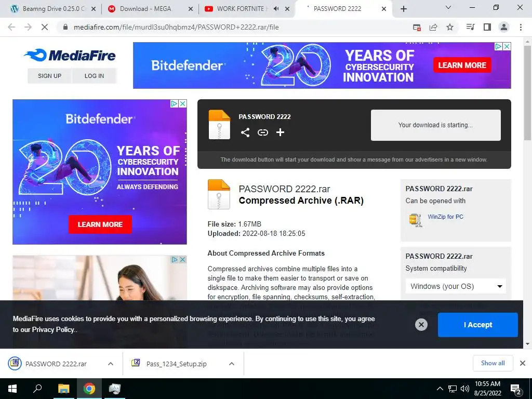This screenshot has height=399, width=532.
Task: Close the Download - MEGA tab
Action: point(191,9)
